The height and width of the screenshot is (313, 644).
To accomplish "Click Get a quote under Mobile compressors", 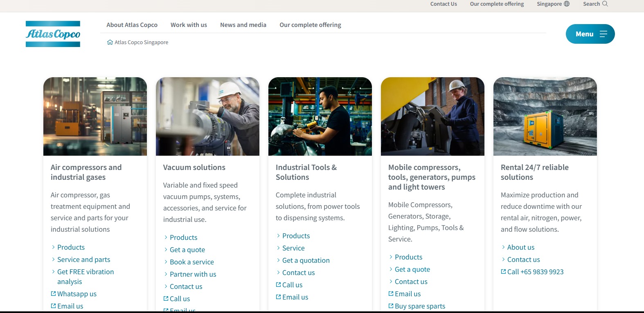I will 412,269.
